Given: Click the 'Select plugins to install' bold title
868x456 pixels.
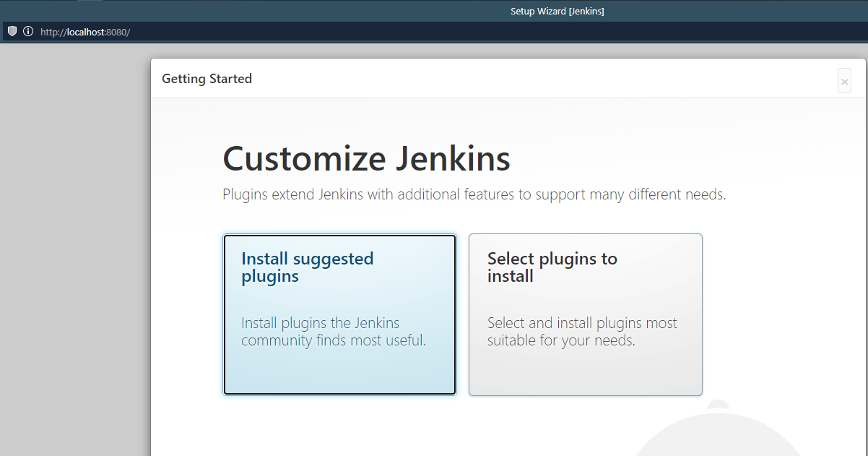Looking at the screenshot, I should click(x=552, y=267).
